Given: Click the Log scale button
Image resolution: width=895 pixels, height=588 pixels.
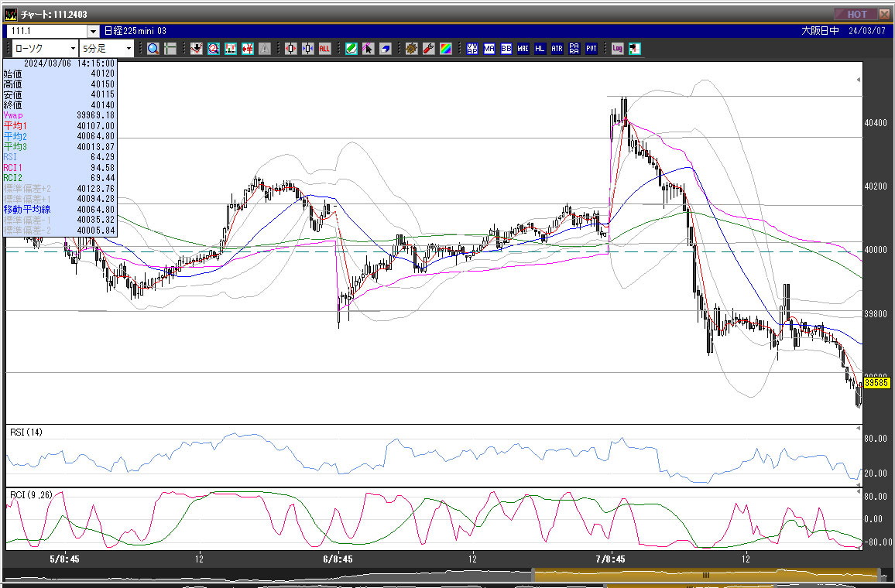Looking at the screenshot, I should click(x=617, y=49).
